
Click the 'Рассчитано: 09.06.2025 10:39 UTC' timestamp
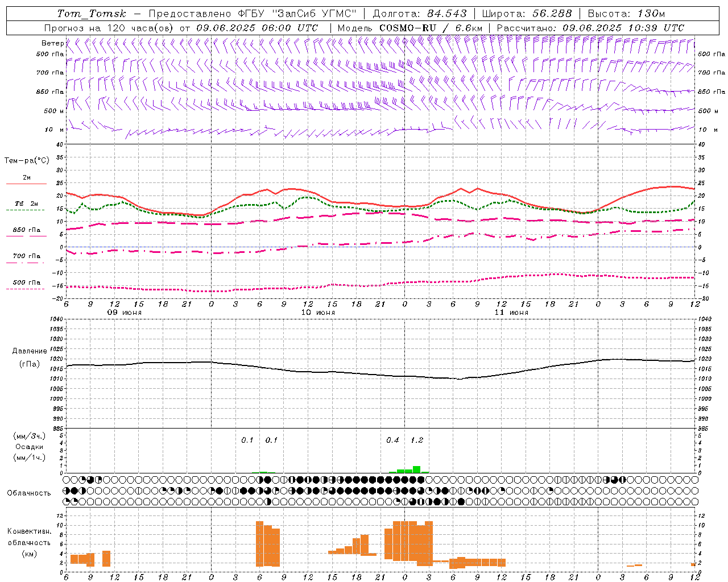[x=590, y=28]
